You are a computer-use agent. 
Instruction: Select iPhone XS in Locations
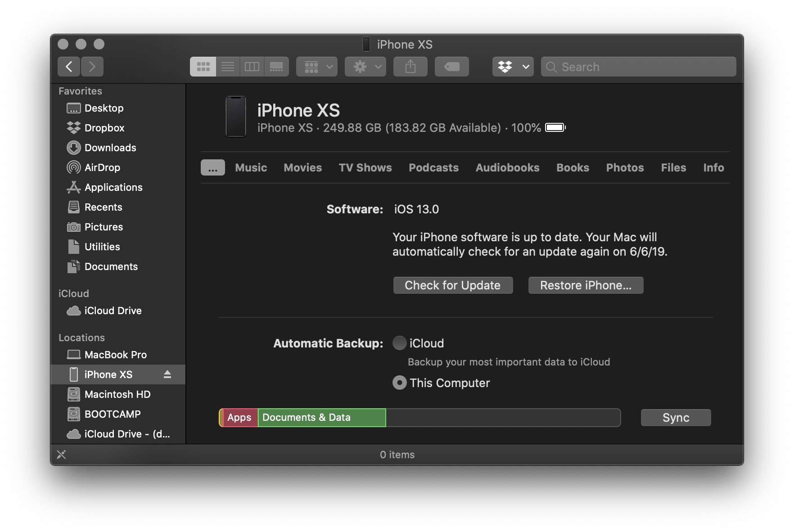point(118,374)
